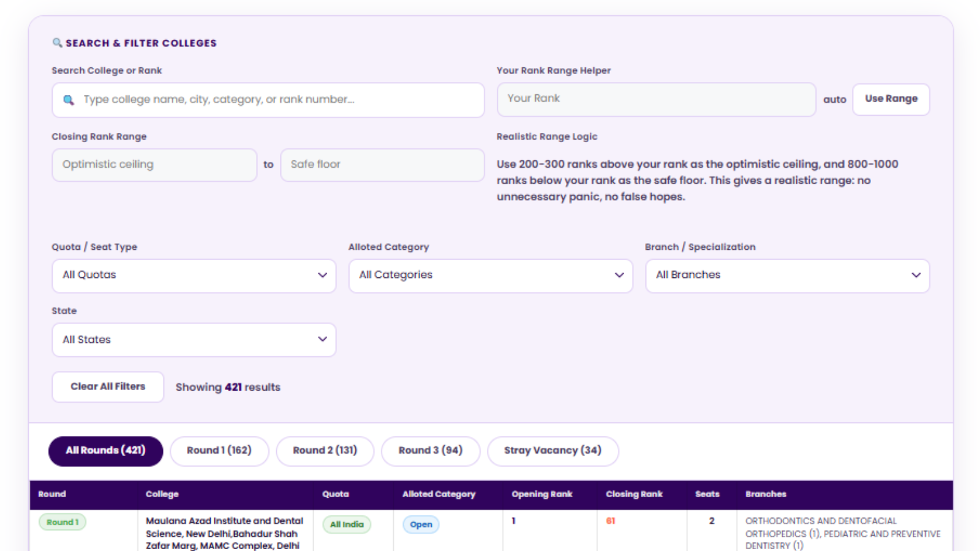Click closing rank value 61
The width and height of the screenshot is (980, 551).
[610, 521]
